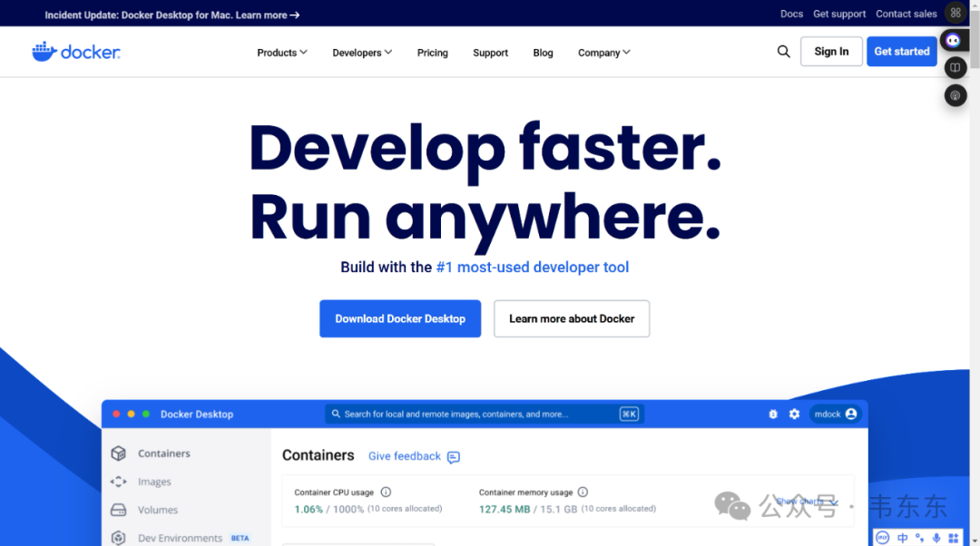
Task: Expand the Show charts chevron
Action: point(834,502)
